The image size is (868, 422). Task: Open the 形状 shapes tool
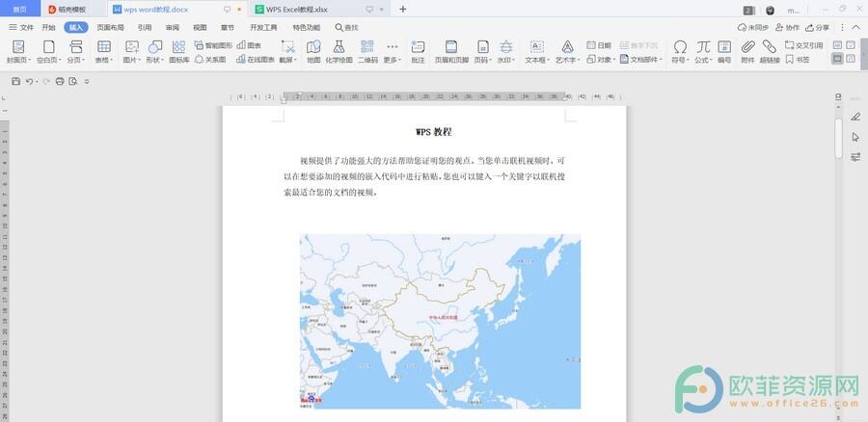[155, 51]
